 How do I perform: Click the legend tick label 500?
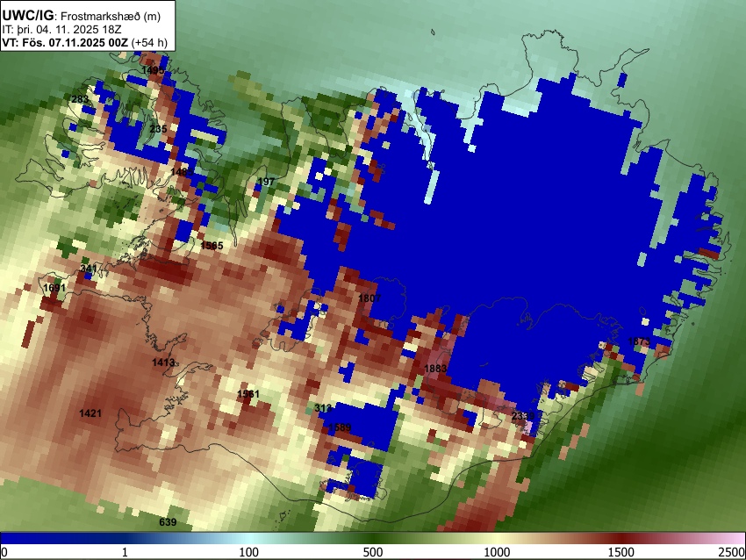(x=373, y=552)
